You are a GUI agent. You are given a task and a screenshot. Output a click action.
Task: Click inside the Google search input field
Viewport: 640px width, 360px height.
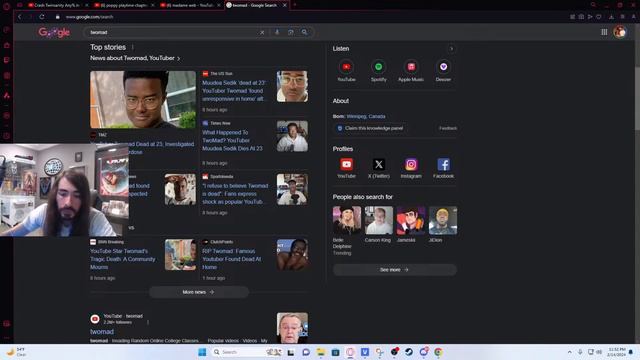coord(173,32)
